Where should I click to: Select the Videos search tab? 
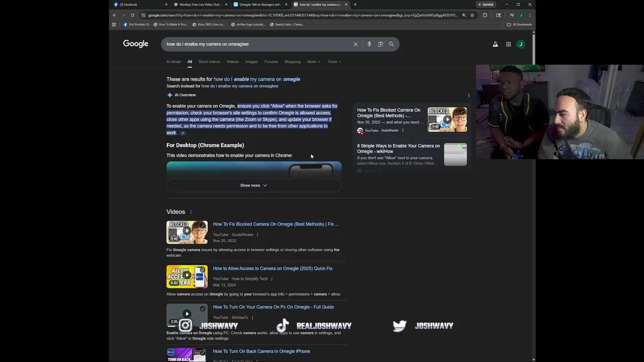point(232,62)
